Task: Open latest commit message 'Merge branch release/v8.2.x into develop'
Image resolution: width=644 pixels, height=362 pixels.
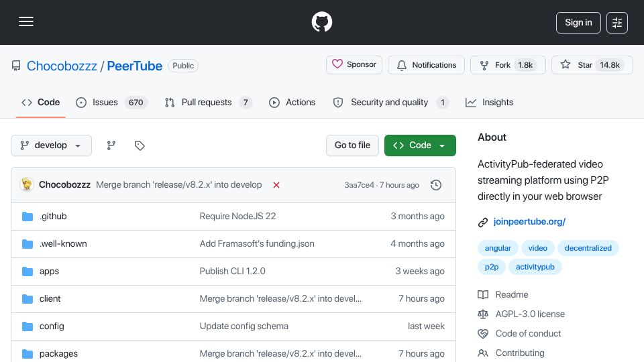Action: [x=178, y=185]
